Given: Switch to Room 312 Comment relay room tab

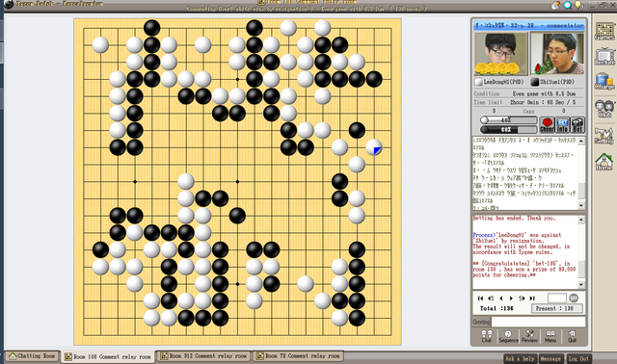Looking at the screenshot, I should click(203, 356).
